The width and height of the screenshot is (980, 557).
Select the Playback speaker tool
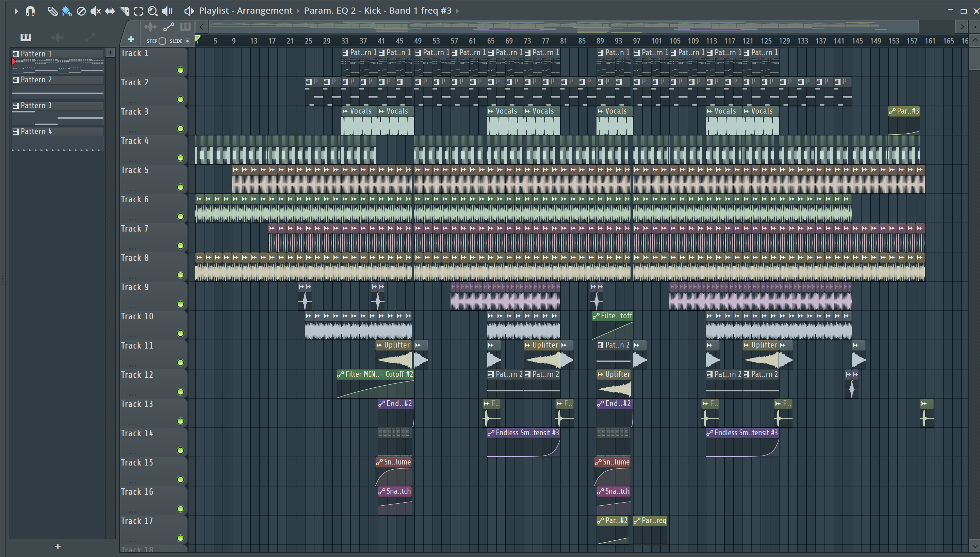pyautogui.click(x=167, y=11)
